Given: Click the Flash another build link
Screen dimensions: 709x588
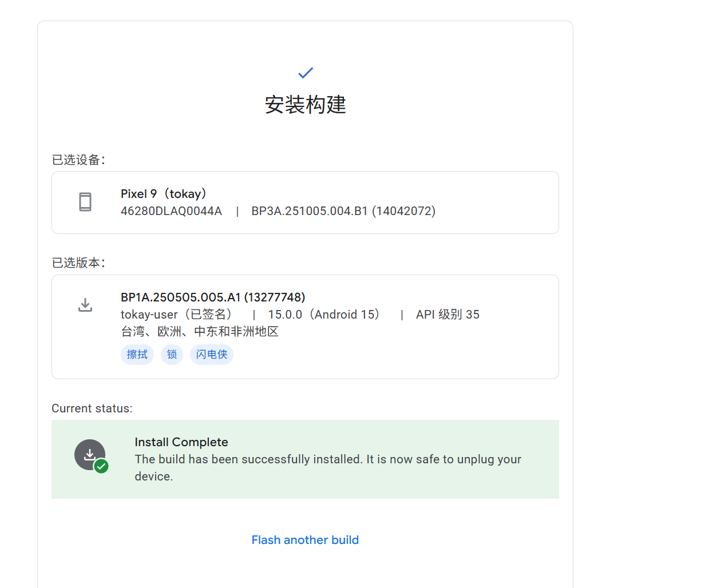Looking at the screenshot, I should [x=305, y=540].
